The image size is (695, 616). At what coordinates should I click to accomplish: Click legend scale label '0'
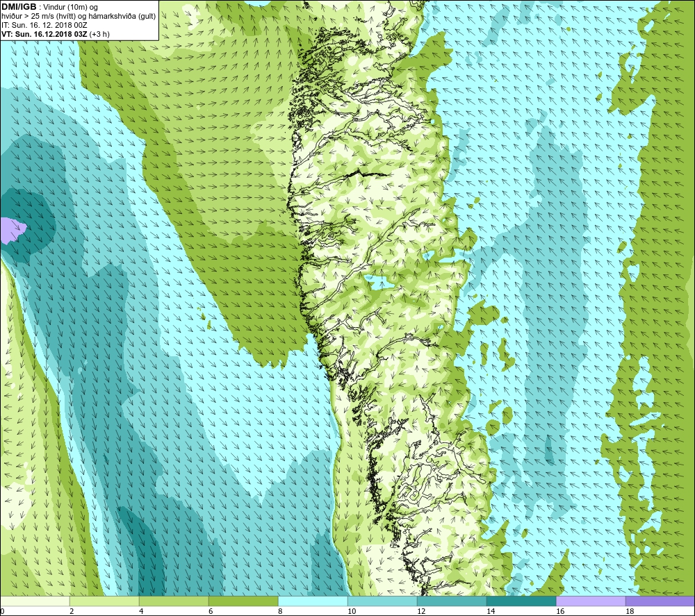pos(2,611)
